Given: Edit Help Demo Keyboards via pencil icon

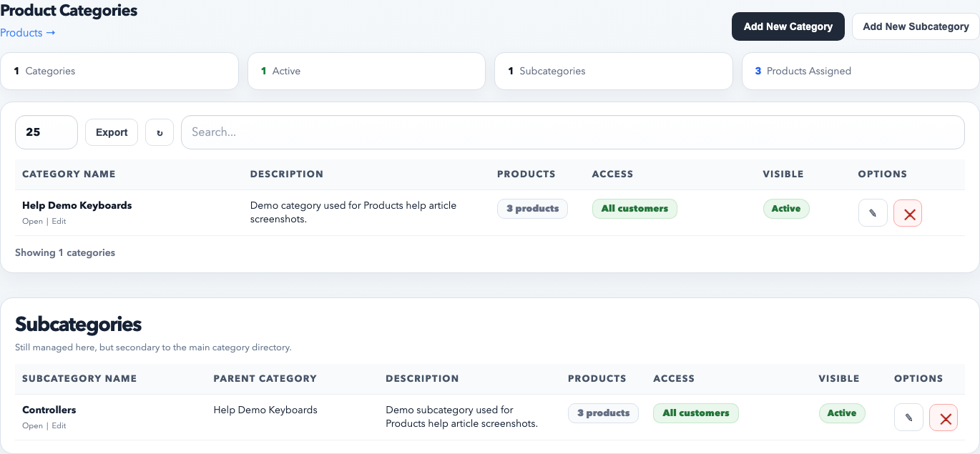Looking at the screenshot, I should pyautogui.click(x=873, y=213).
